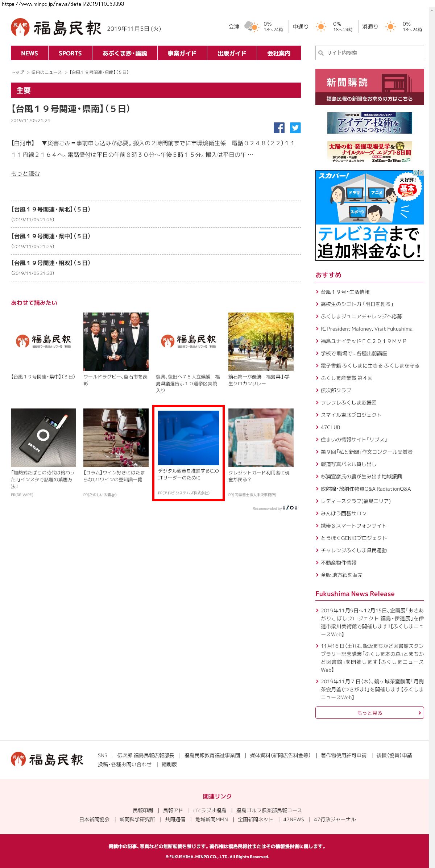Click the Hamadori sunny weather icon
Screen dimensions: 435x868
(390, 27)
